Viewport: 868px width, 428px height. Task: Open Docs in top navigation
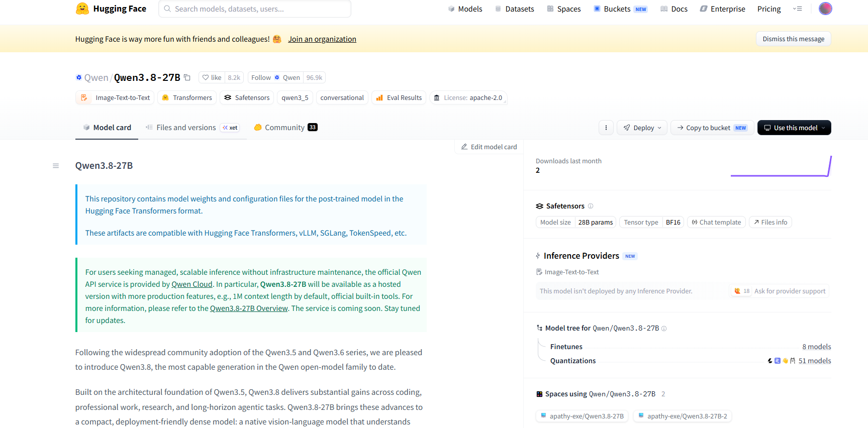pos(673,9)
